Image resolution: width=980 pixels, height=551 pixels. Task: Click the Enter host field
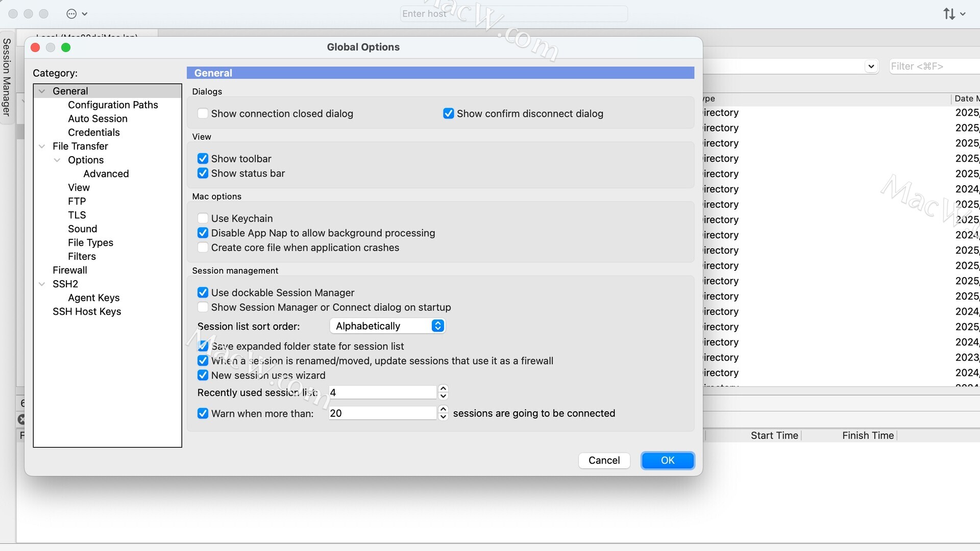[x=513, y=14]
